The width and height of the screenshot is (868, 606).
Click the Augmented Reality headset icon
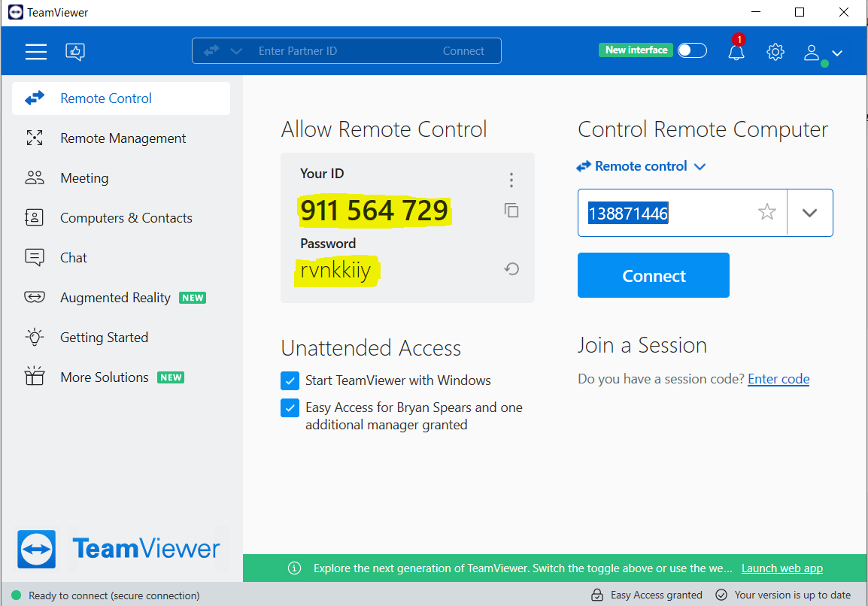[35, 297]
